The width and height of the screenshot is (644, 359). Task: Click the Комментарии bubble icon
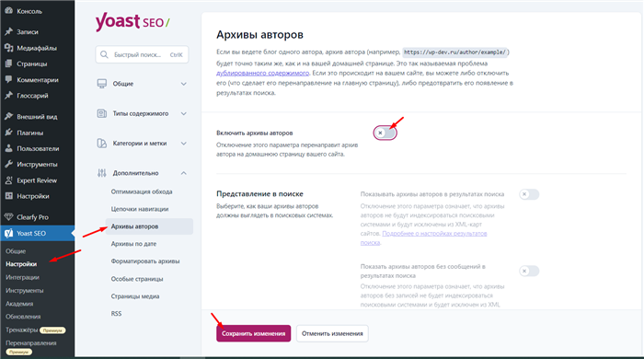(x=8, y=80)
